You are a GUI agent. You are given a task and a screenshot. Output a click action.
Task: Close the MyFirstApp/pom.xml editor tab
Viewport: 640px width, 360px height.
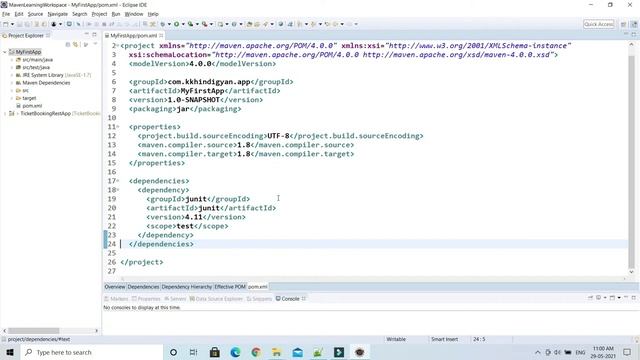point(161,36)
